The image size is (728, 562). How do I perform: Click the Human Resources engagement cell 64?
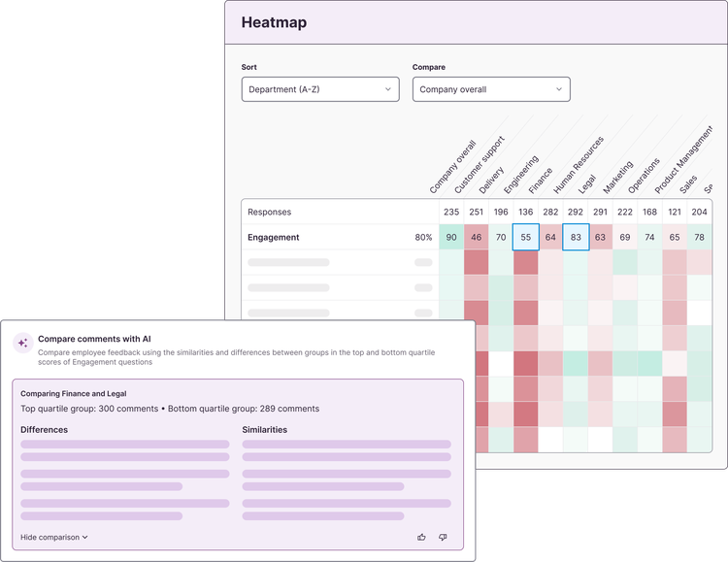tap(550, 237)
